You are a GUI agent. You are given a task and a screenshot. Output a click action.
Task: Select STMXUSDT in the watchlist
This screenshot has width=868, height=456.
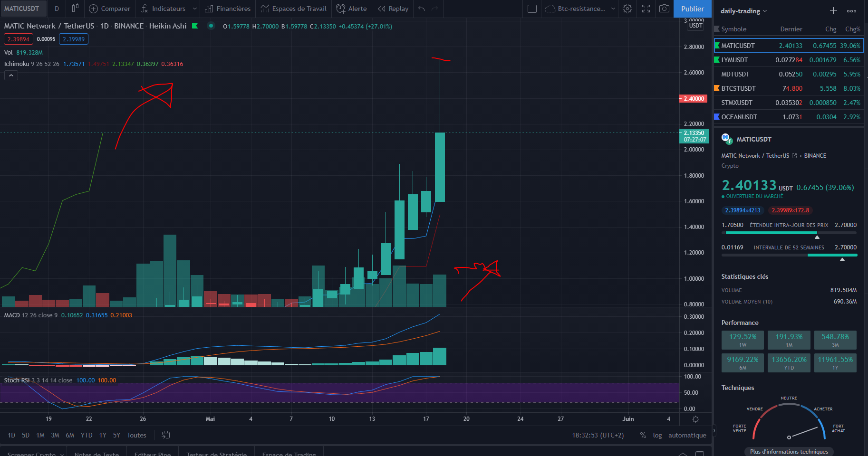(789, 103)
